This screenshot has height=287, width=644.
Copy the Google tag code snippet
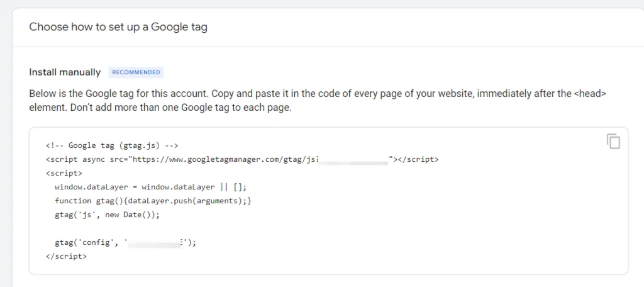[613, 142]
